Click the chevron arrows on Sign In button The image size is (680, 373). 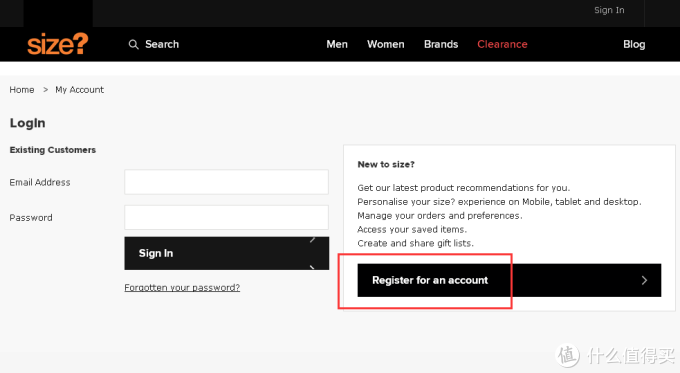[312, 253]
